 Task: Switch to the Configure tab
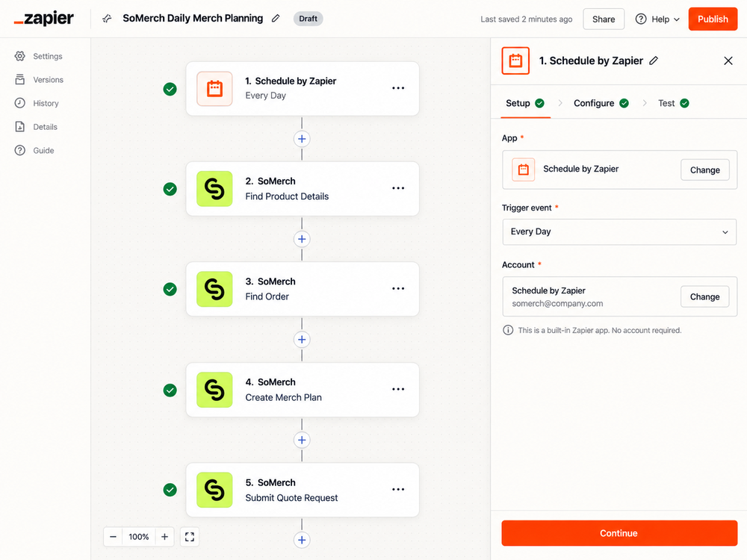(601, 103)
